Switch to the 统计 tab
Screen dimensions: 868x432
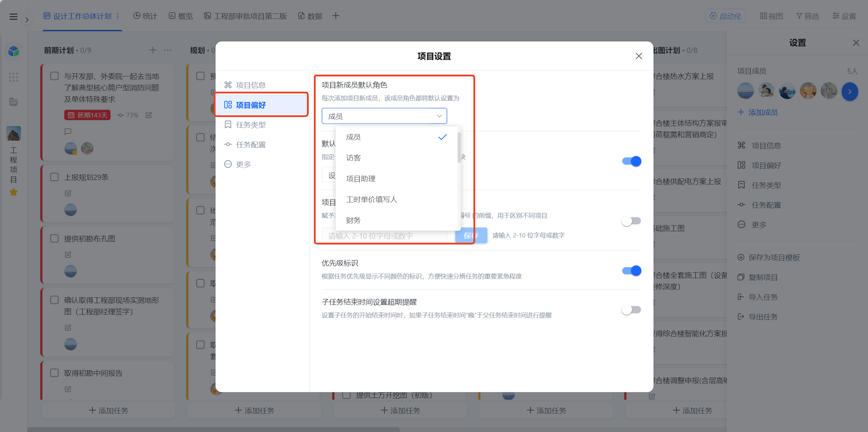(145, 16)
